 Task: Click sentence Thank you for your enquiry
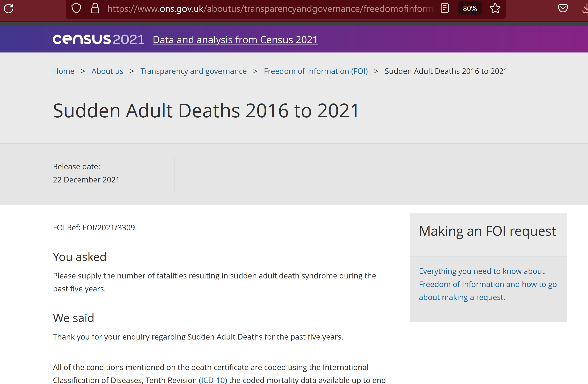198,337
